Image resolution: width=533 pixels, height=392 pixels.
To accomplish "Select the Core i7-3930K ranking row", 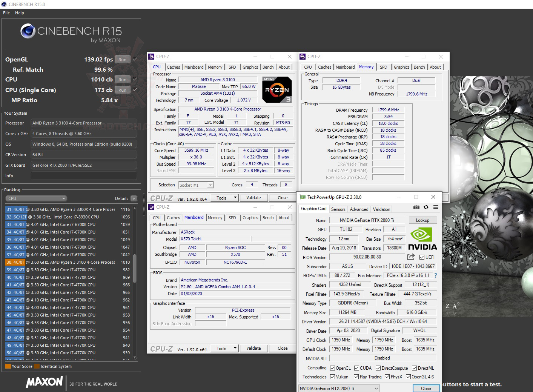I will point(68,217).
